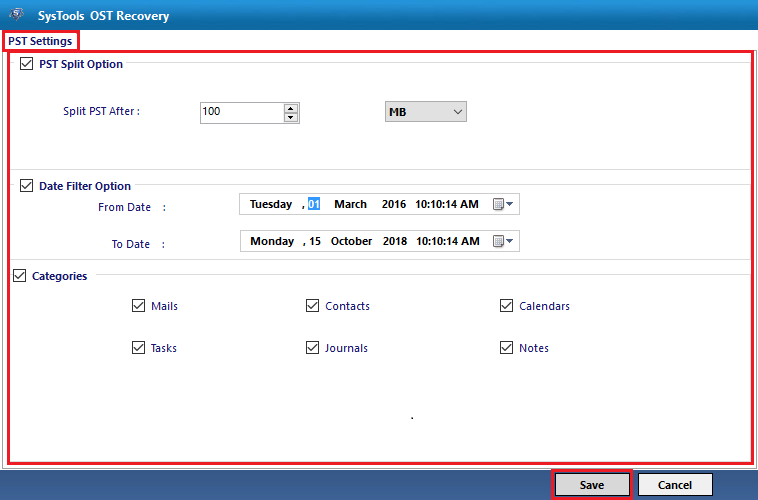The image size is (758, 500).
Task: Increase split size with up arrow
Action: click(x=291, y=108)
